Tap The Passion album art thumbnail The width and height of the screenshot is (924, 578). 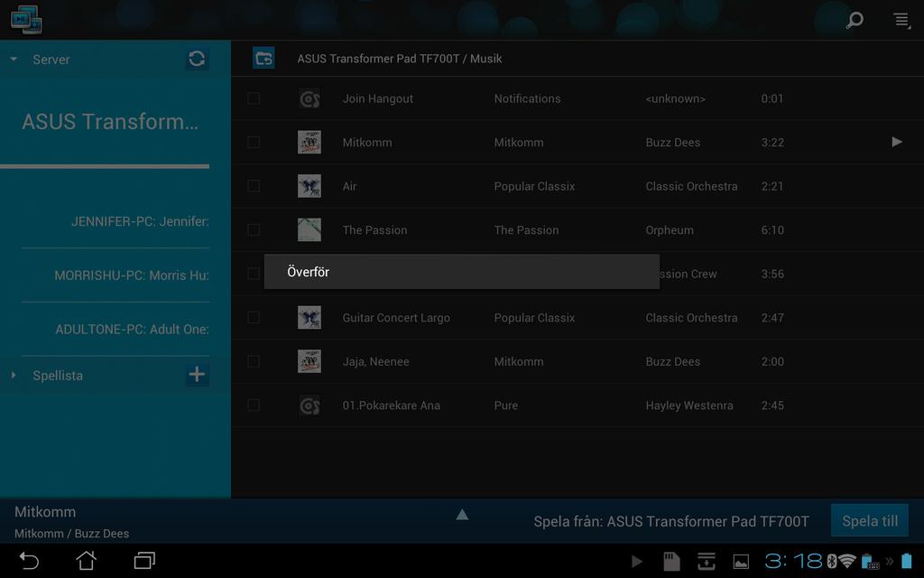[x=310, y=230]
